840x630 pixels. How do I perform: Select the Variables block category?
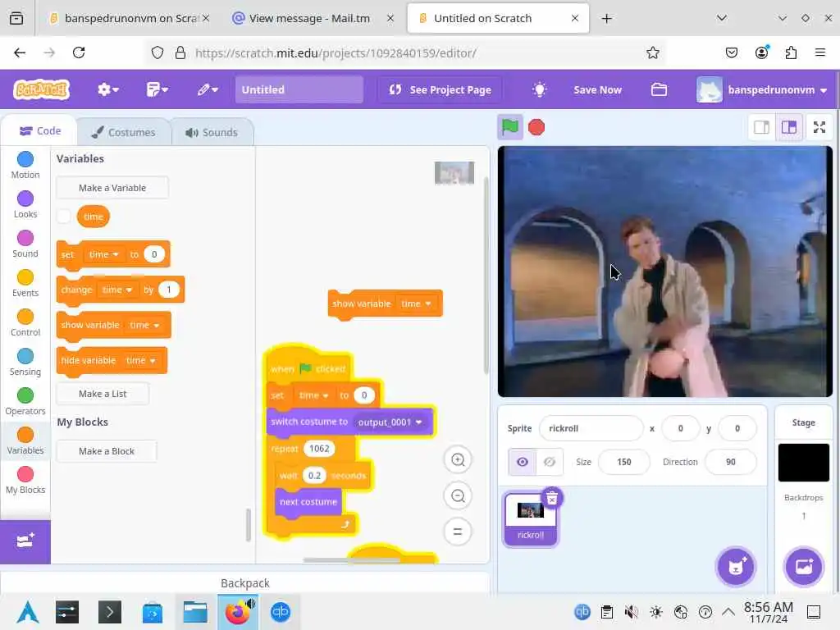25,441
